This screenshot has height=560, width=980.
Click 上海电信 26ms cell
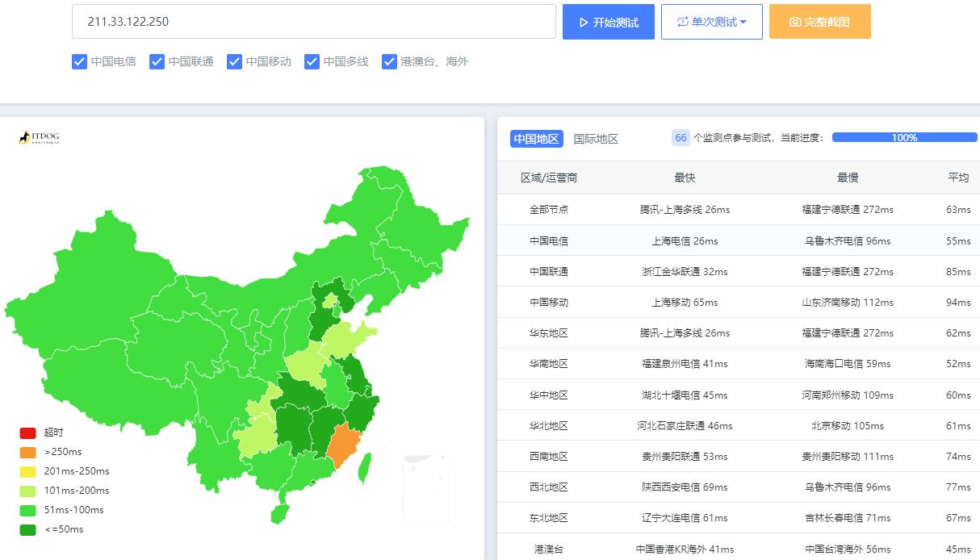pyautogui.click(x=685, y=240)
